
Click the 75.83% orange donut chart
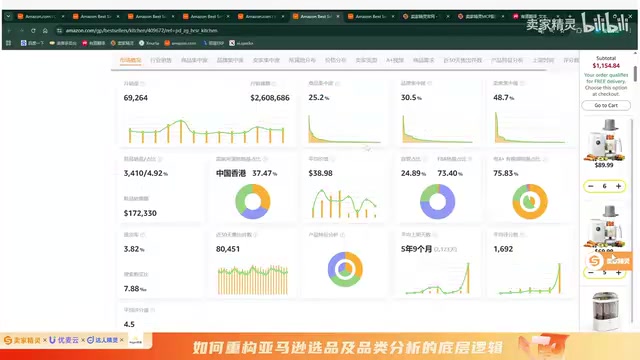point(530,201)
